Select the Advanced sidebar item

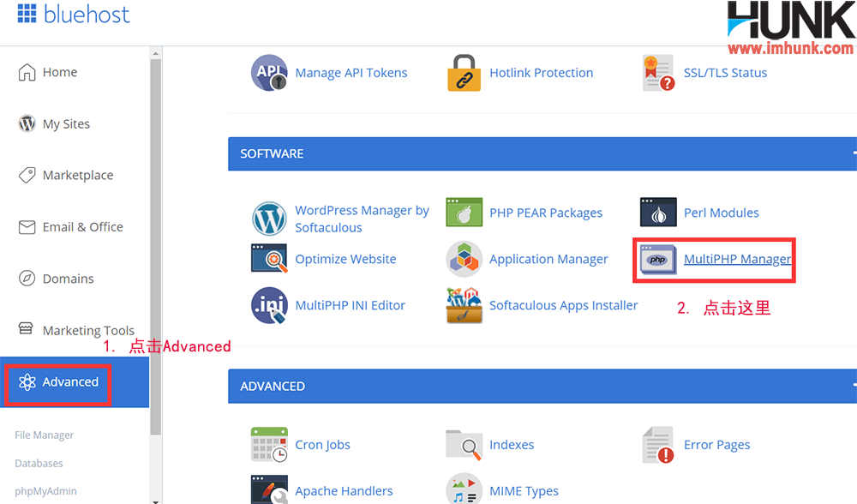coord(75,382)
